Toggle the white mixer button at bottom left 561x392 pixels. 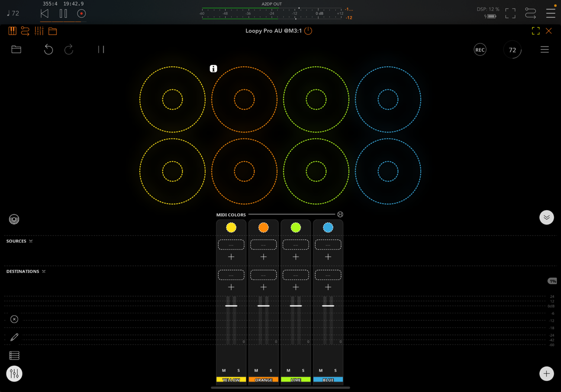point(14,374)
